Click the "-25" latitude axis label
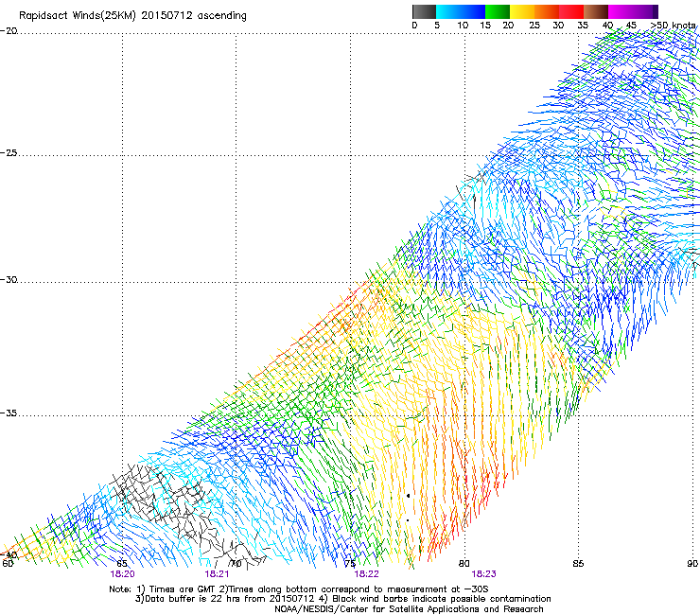 (x=9, y=152)
